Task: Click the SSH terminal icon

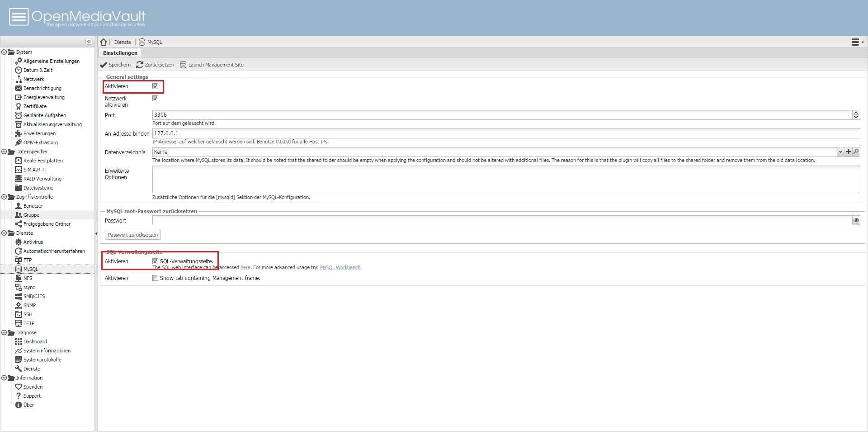Action: click(19, 314)
